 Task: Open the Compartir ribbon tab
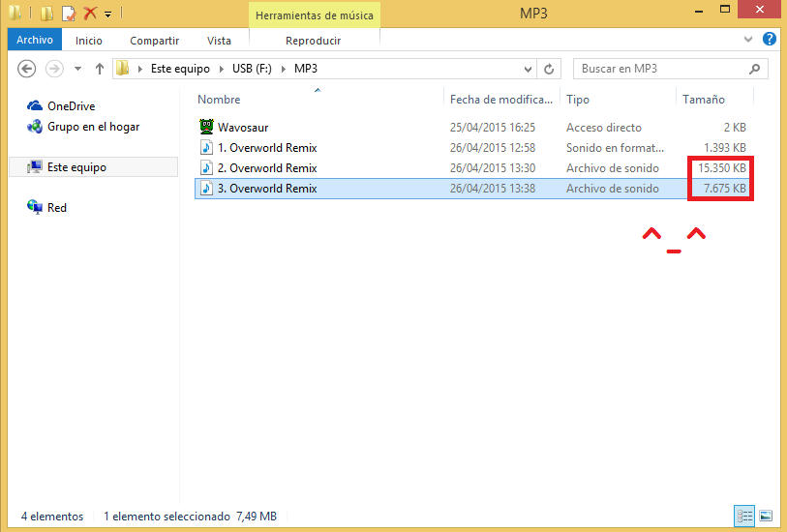point(154,40)
